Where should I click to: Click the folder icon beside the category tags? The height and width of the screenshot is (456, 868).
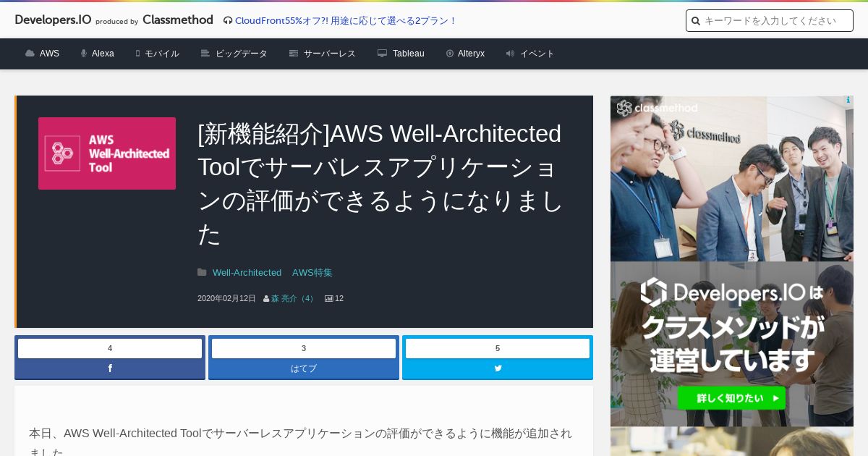click(x=202, y=272)
